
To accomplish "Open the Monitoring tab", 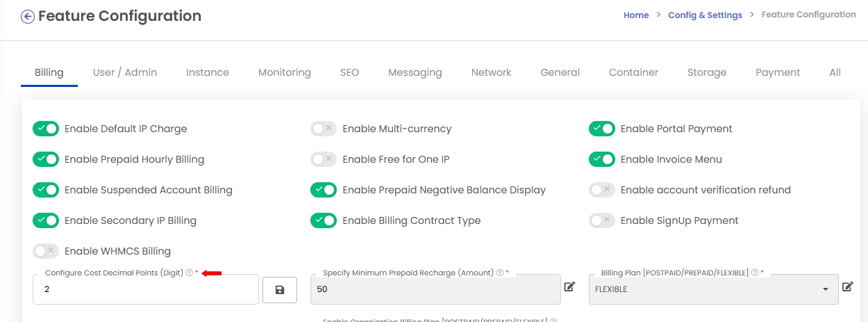I will click(x=285, y=72).
